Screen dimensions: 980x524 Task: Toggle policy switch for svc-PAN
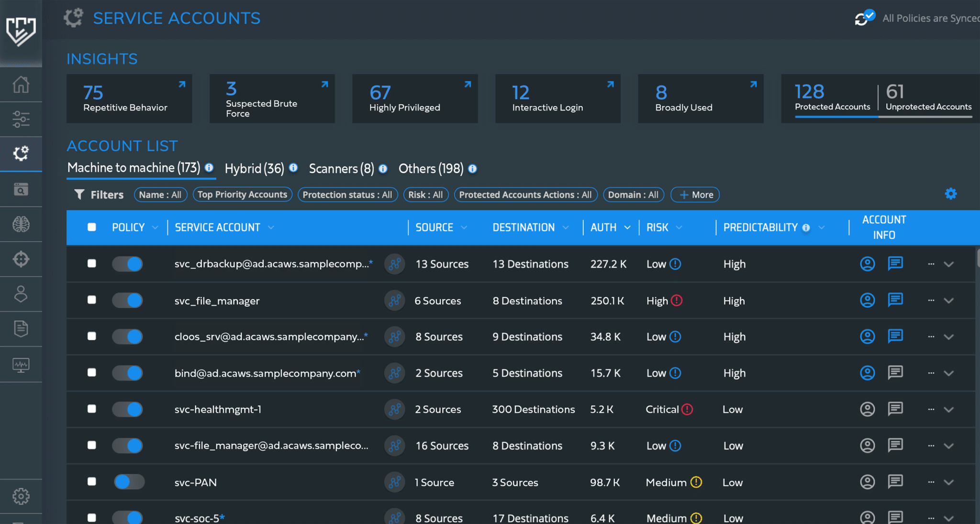click(x=129, y=482)
